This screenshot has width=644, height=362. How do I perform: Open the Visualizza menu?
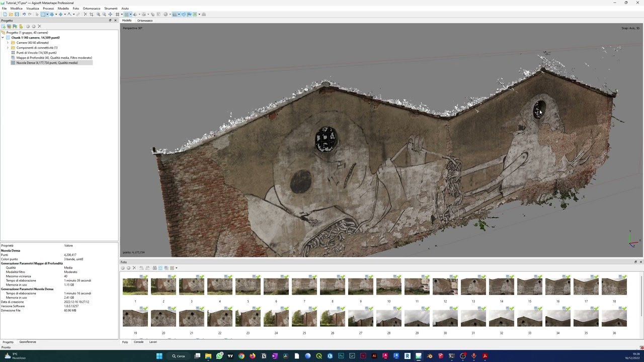click(33, 9)
